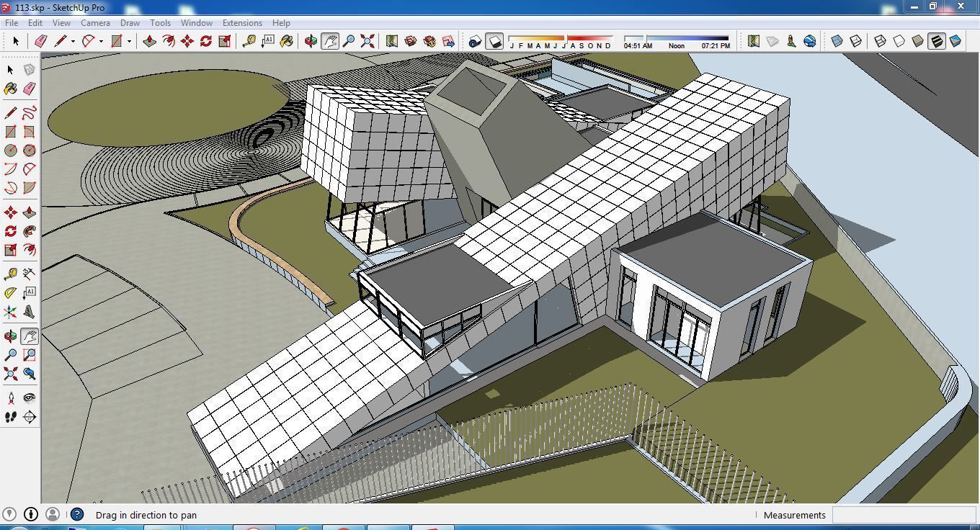This screenshot has width=980, height=530.
Task: Open the Extension Warehouse
Action: click(429, 41)
